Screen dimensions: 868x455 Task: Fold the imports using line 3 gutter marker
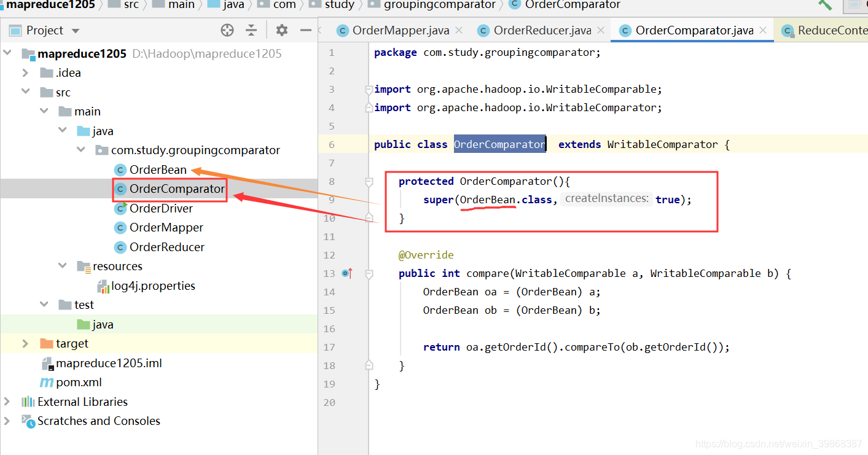(369, 89)
